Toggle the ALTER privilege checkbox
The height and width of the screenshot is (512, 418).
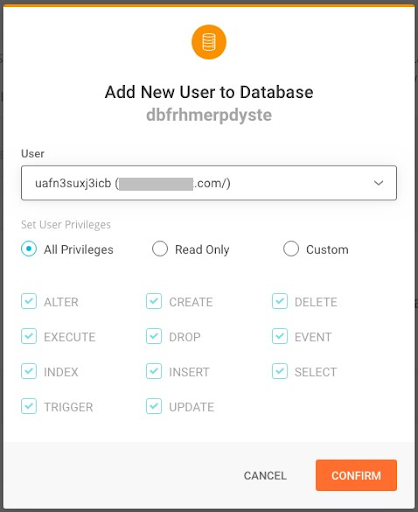[29, 301]
